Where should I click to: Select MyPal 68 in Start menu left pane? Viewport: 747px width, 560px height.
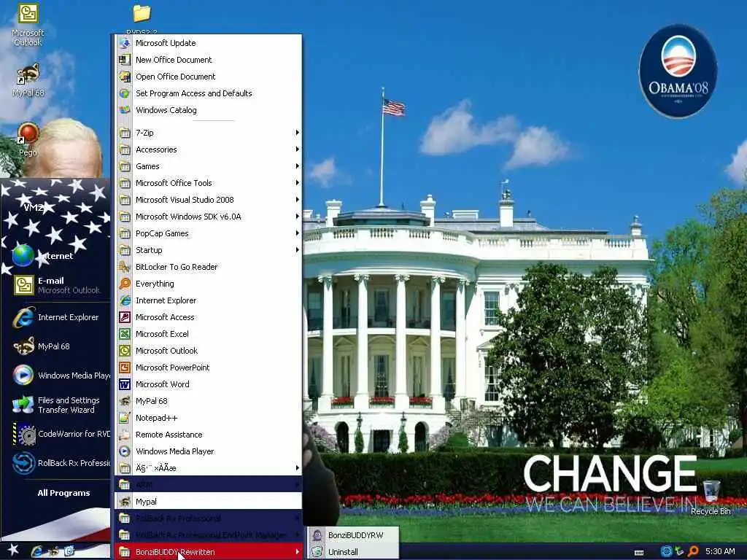55,346
